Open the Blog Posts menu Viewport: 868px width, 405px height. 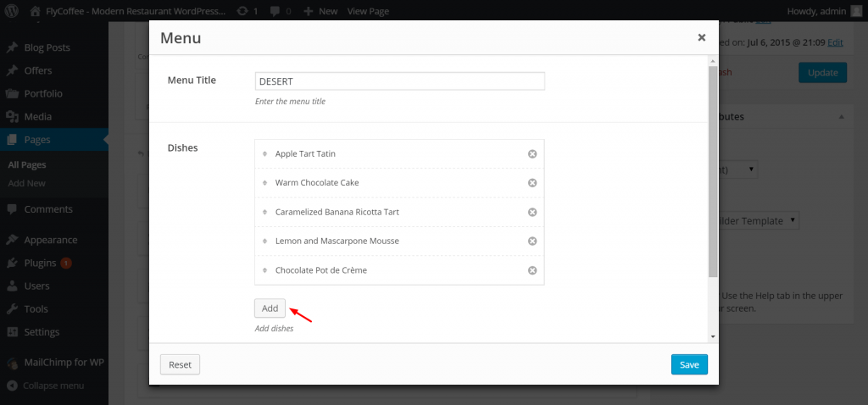click(47, 47)
